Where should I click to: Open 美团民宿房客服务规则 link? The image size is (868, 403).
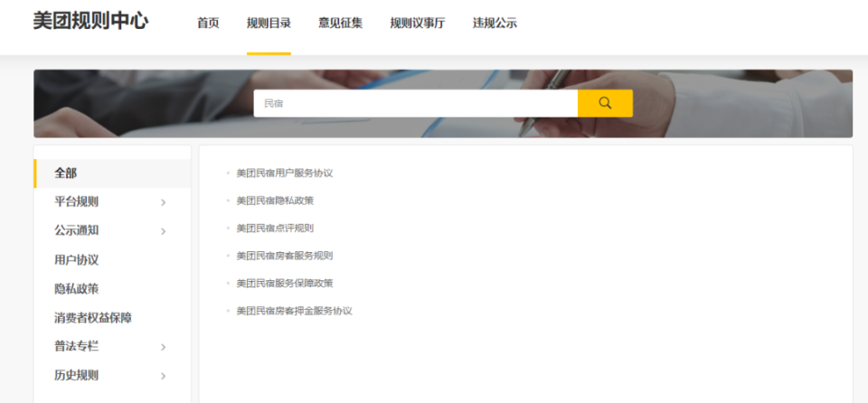285,256
